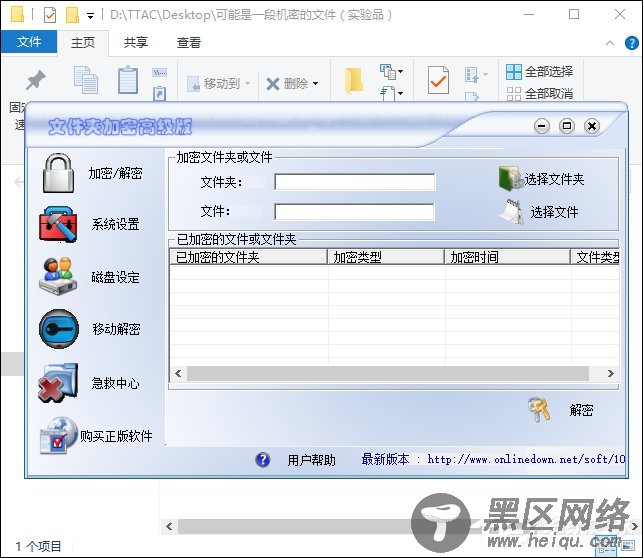Screen dimensions: 643x558
Task: Click encrypted list scroll right arrow
Action: tap(611, 373)
